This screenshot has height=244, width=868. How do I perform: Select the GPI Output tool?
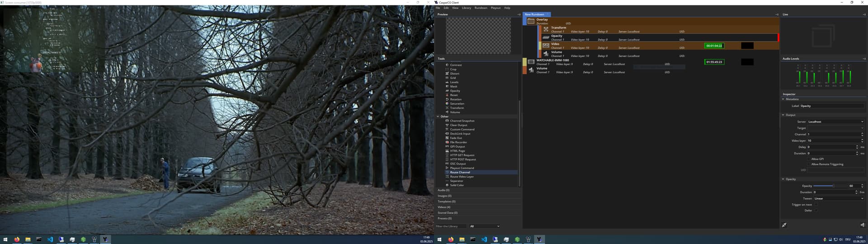(457, 146)
